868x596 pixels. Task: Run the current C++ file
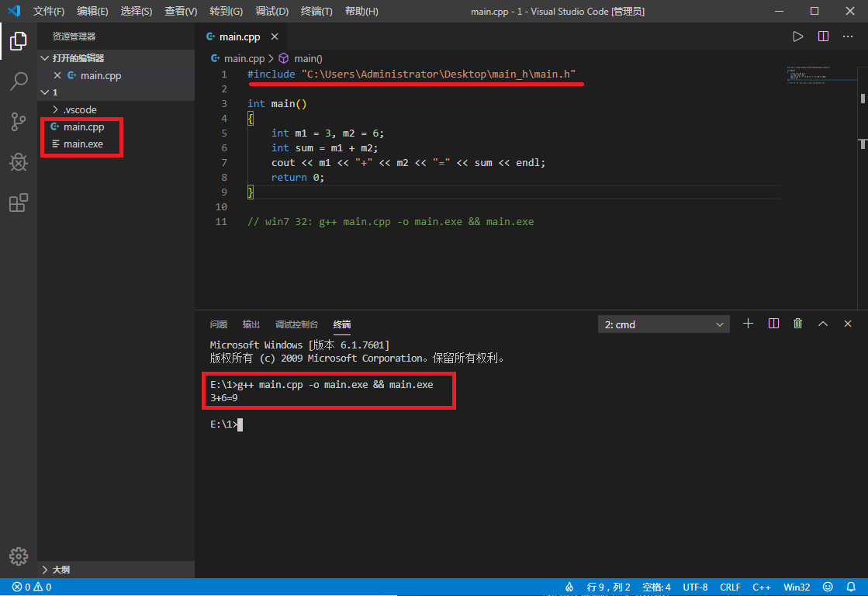798,36
